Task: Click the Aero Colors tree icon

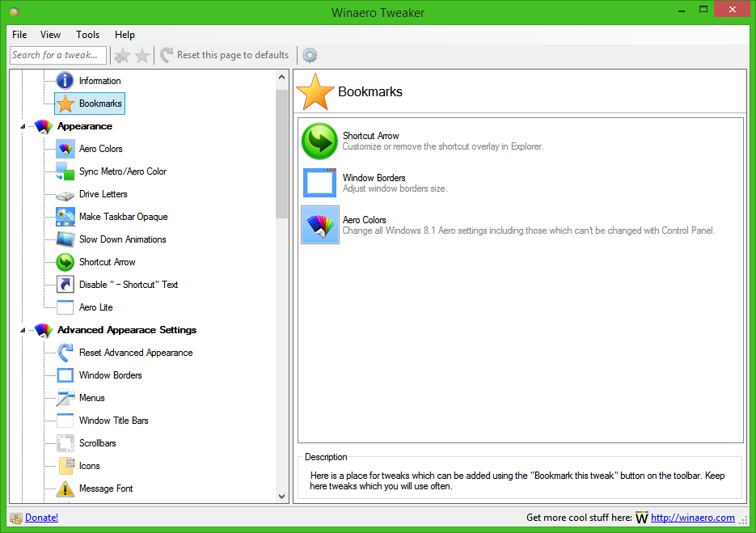Action: click(65, 149)
